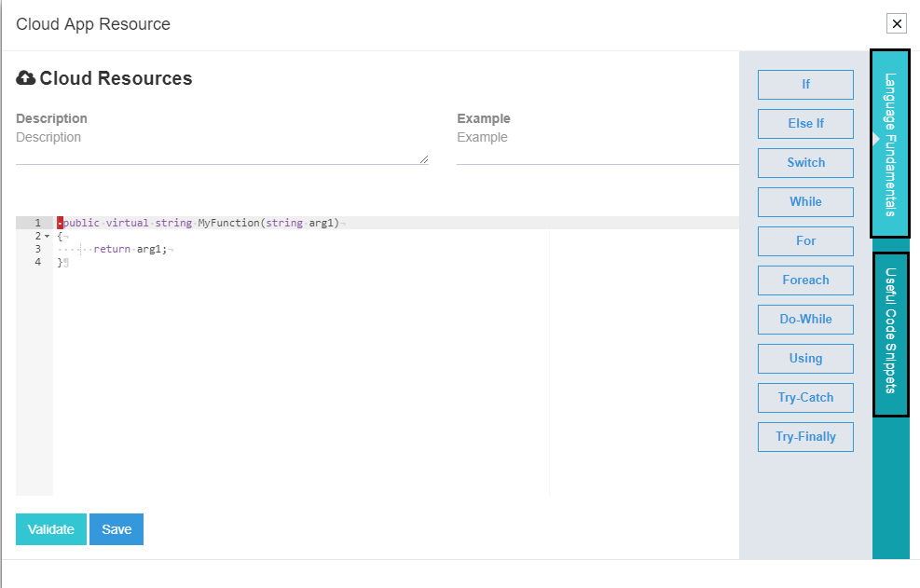Screen dimensions: 920x588
Task: Insert a Do-While loop snippet
Action: coord(804,319)
